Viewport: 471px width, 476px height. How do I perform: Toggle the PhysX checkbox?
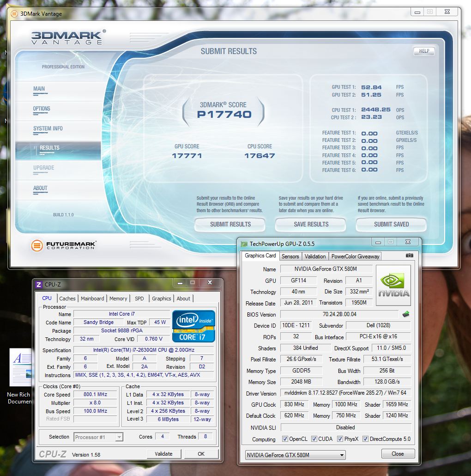click(x=340, y=439)
